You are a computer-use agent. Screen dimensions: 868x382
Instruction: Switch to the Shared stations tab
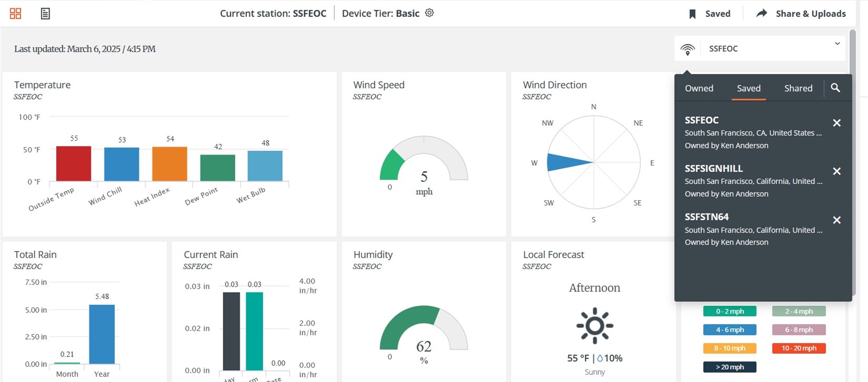798,88
